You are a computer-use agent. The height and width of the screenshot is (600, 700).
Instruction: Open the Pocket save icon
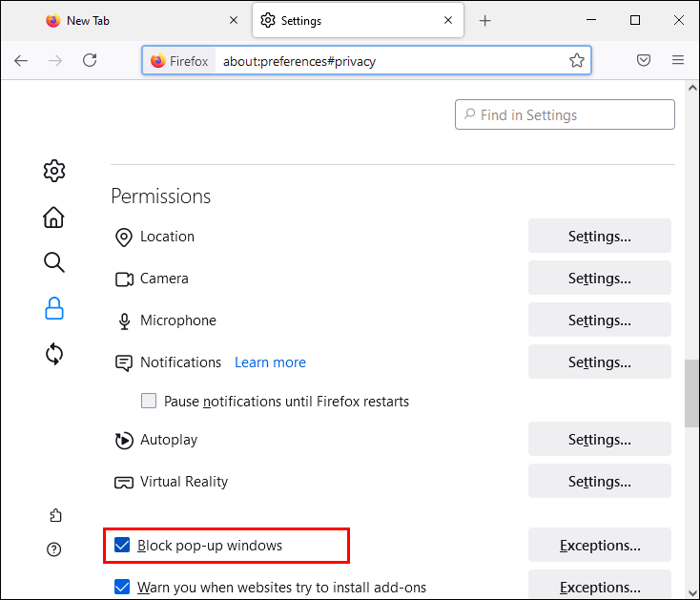[644, 60]
